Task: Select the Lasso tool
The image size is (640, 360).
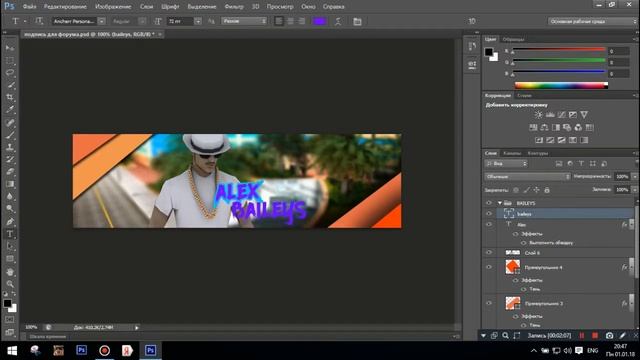Action: (10, 73)
